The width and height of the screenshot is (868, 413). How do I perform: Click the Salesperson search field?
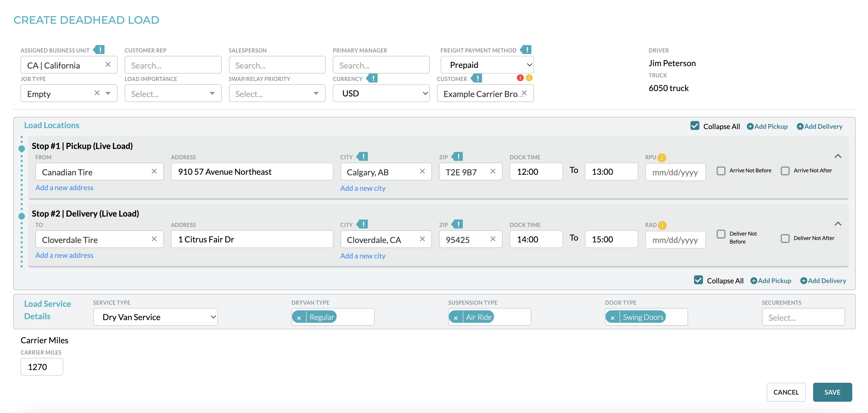click(x=277, y=65)
